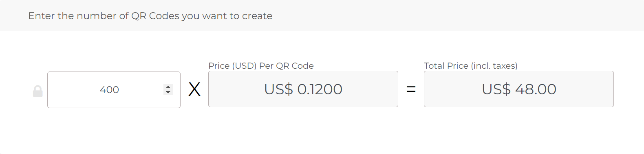
Task: Click the equals sign symbol
Action: [x=411, y=89]
